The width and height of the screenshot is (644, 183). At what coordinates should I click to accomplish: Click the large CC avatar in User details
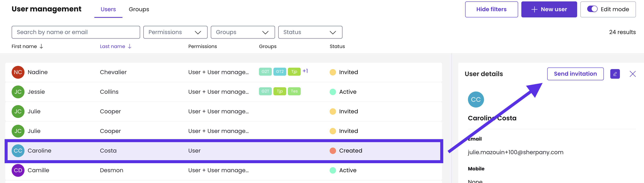[476, 100]
